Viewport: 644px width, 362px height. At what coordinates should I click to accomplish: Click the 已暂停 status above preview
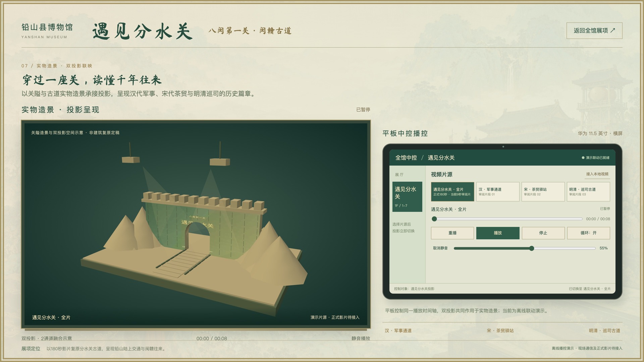pyautogui.click(x=363, y=110)
